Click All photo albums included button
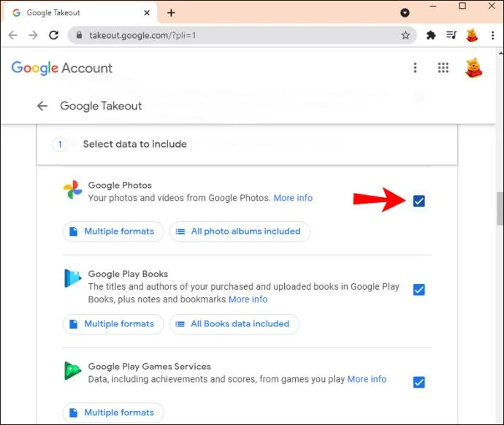 240,231
